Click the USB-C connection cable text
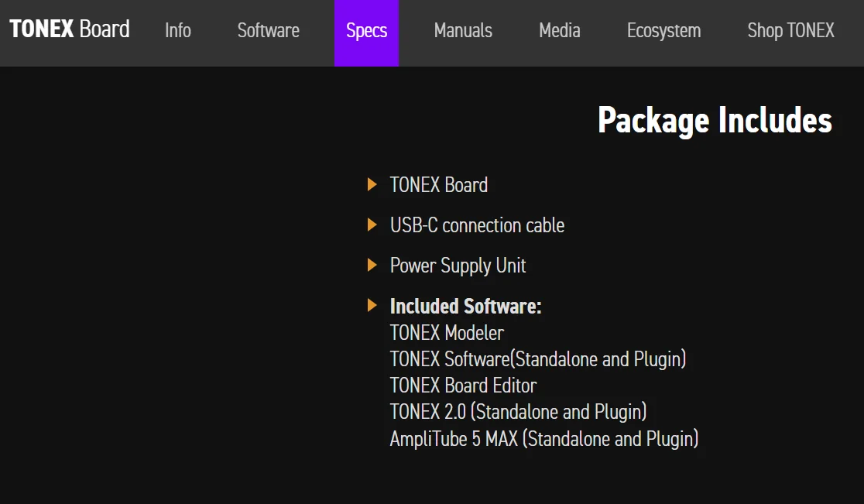The height and width of the screenshot is (504, 864). (x=477, y=225)
